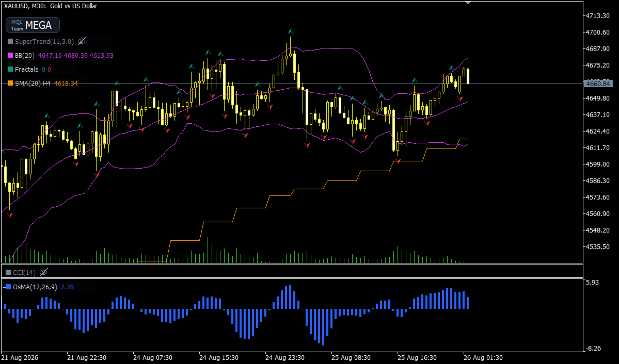Click the time axis label 25 Aug 16:30
The width and height of the screenshot is (619, 364).
(417, 358)
